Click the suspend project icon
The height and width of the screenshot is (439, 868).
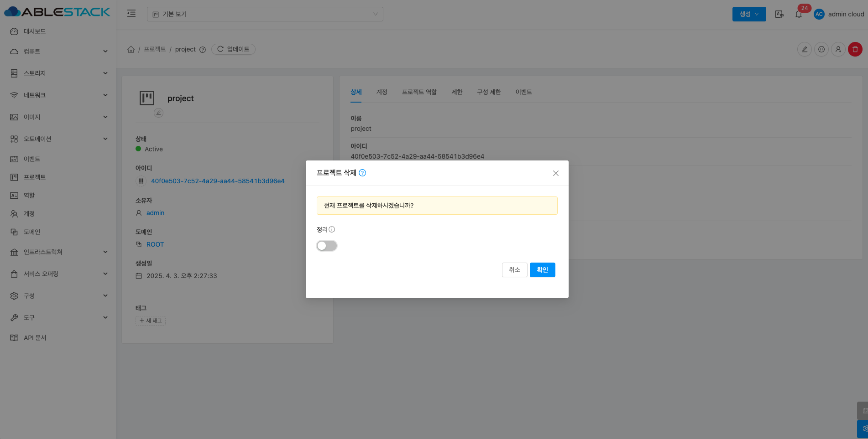click(x=821, y=49)
